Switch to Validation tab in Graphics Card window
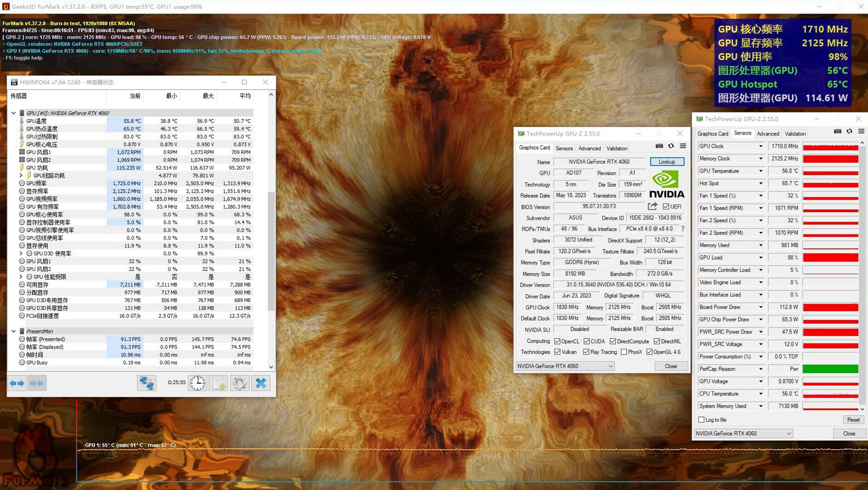The height and width of the screenshot is (490, 868). [x=617, y=148]
